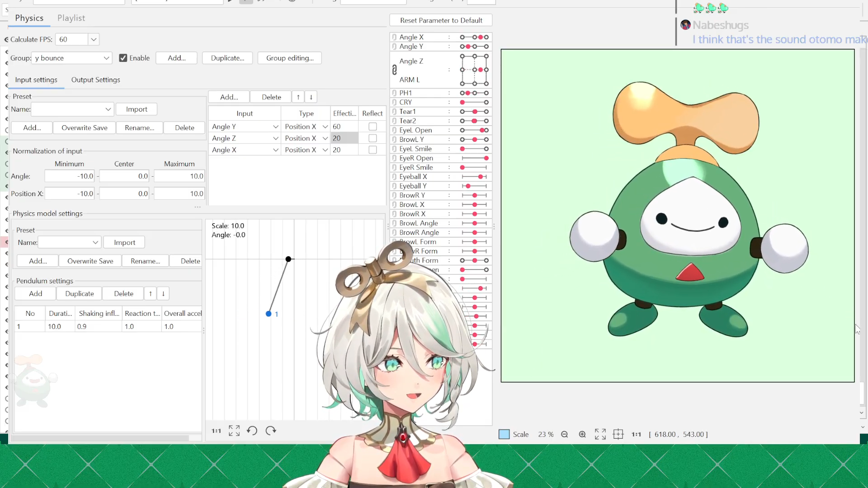The image size is (868, 488).
Task: Open the Group y bounce dropdown
Action: [x=106, y=58]
